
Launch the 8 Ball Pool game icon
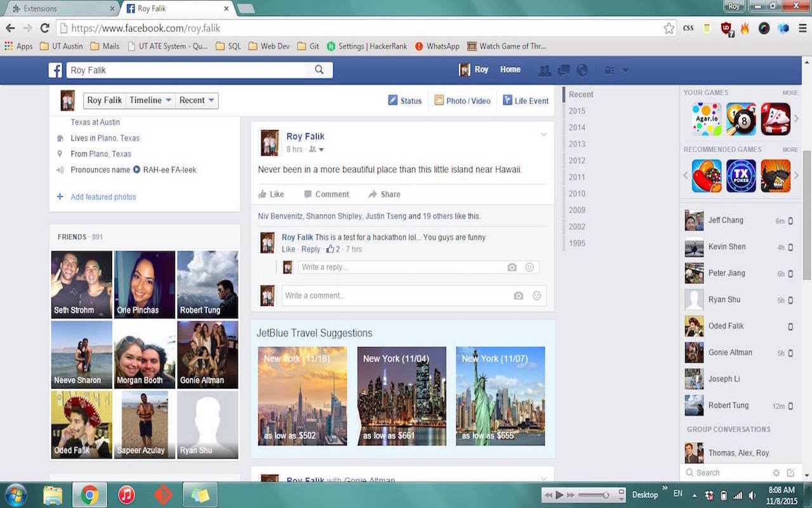coord(741,119)
